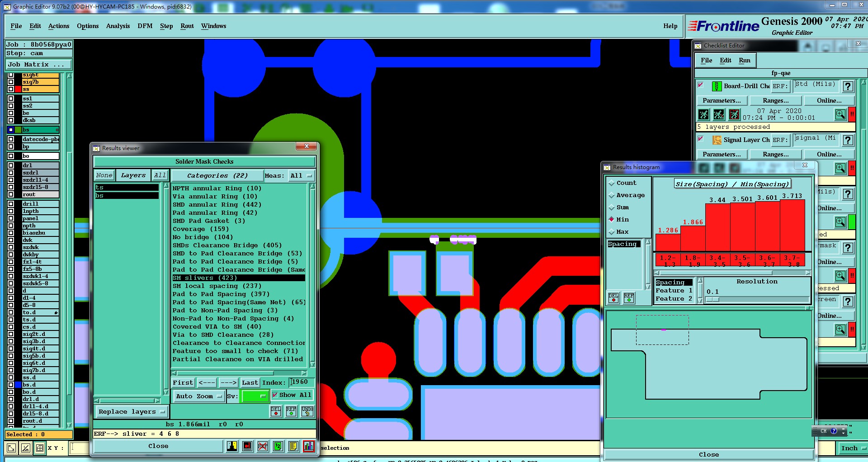868x462 pixels.
Task: Click the orange Signal Layer check icon
Action: pos(717,140)
